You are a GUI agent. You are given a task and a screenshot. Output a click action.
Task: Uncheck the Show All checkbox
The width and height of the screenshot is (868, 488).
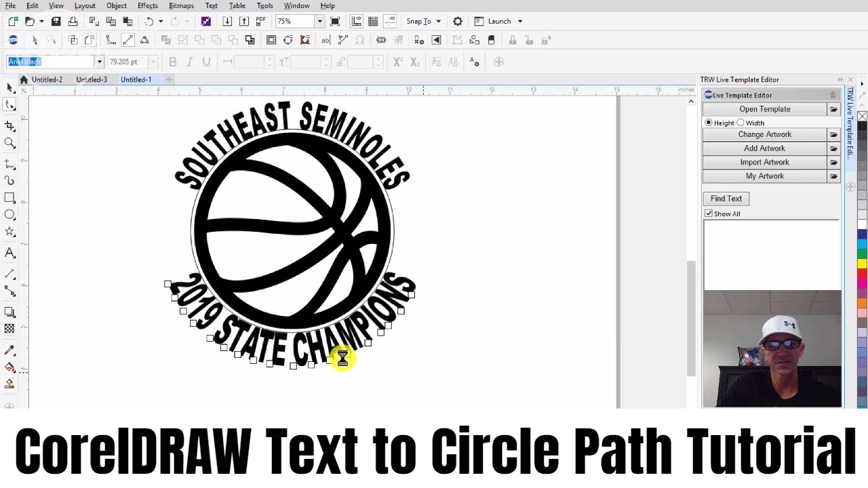[x=709, y=213]
